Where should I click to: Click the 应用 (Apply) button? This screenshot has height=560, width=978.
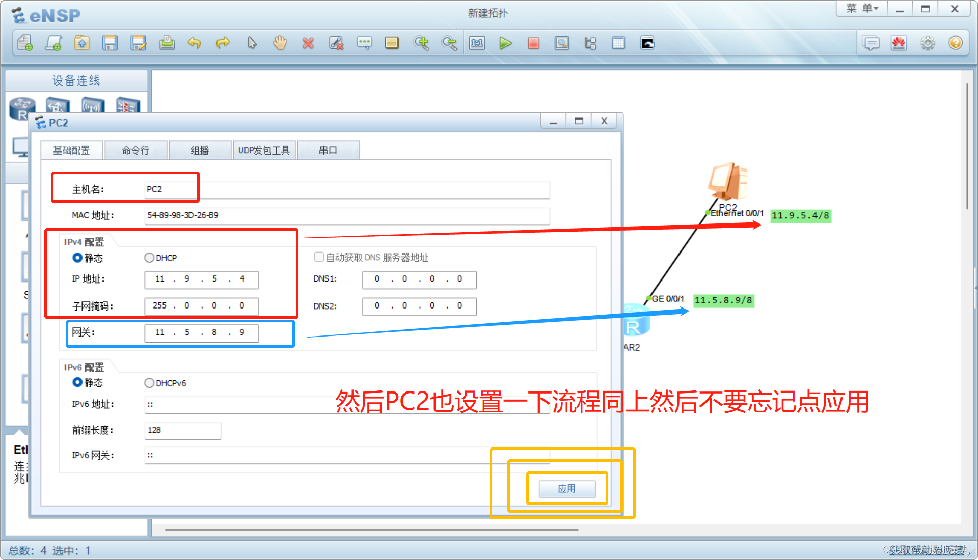coord(566,489)
